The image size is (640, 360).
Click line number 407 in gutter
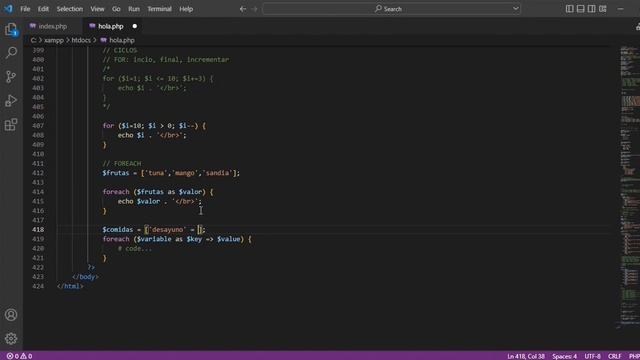38,126
